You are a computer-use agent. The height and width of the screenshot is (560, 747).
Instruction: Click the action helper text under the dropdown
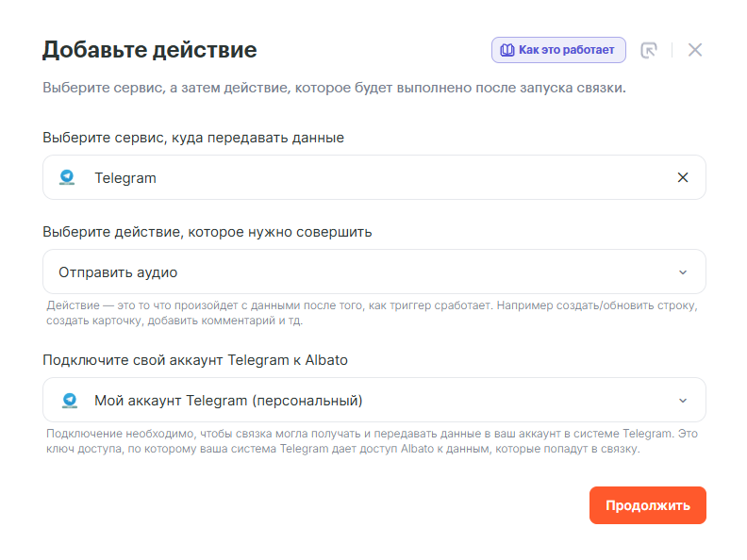click(x=373, y=314)
